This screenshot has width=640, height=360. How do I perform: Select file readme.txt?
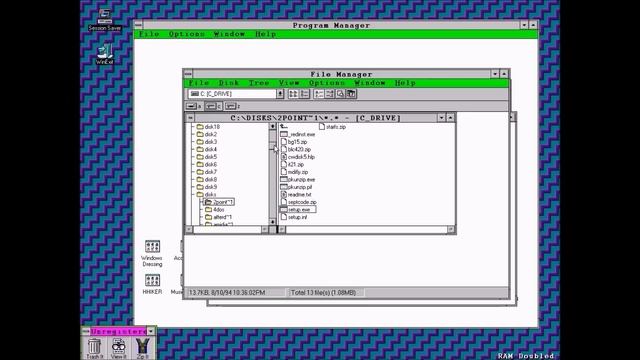296,195
